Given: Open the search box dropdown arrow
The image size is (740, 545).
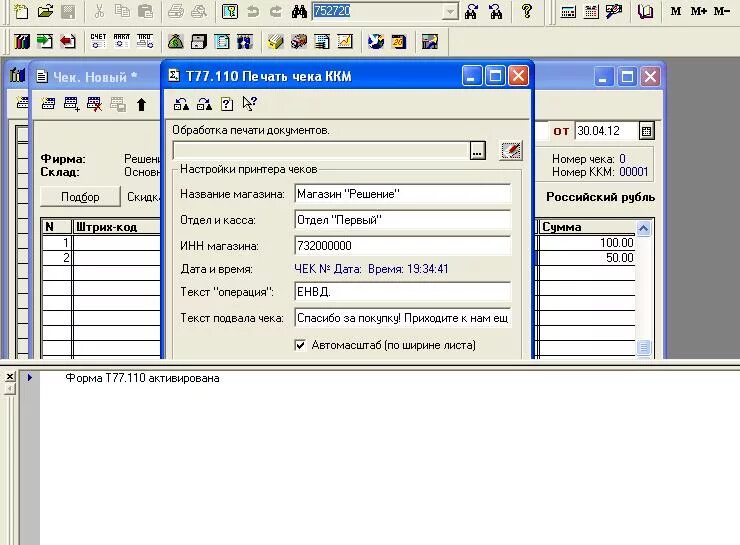Looking at the screenshot, I should pyautogui.click(x=451, y=11).
